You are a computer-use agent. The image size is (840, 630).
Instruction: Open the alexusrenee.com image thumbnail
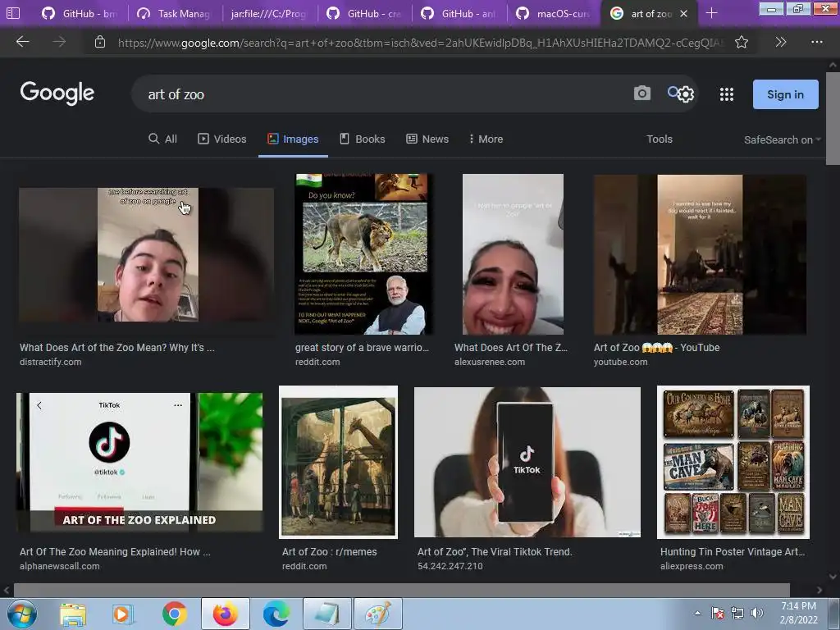pyautogui.click(x=513, y=254)
